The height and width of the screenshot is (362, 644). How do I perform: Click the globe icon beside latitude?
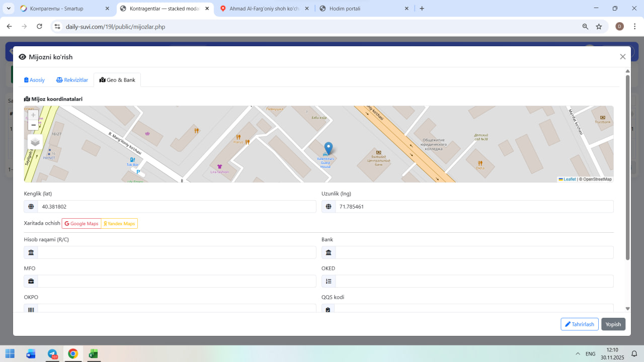click(31, 207)
